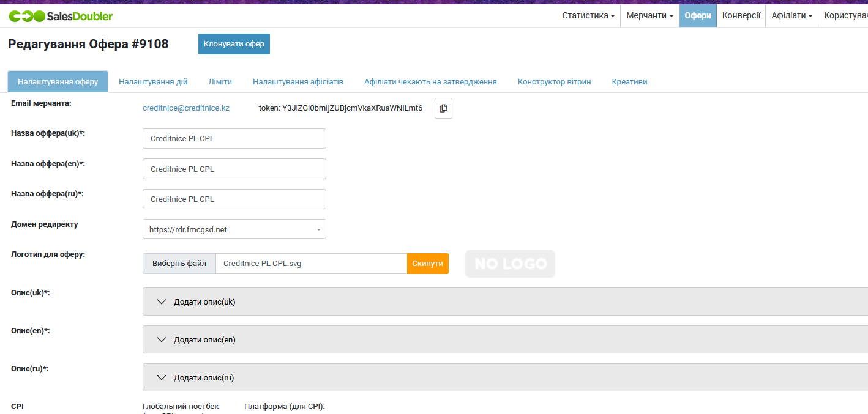This screenshot has width=868, height=414.
Task: Expand Додати опис(en) section
Action: click(505, 339)
